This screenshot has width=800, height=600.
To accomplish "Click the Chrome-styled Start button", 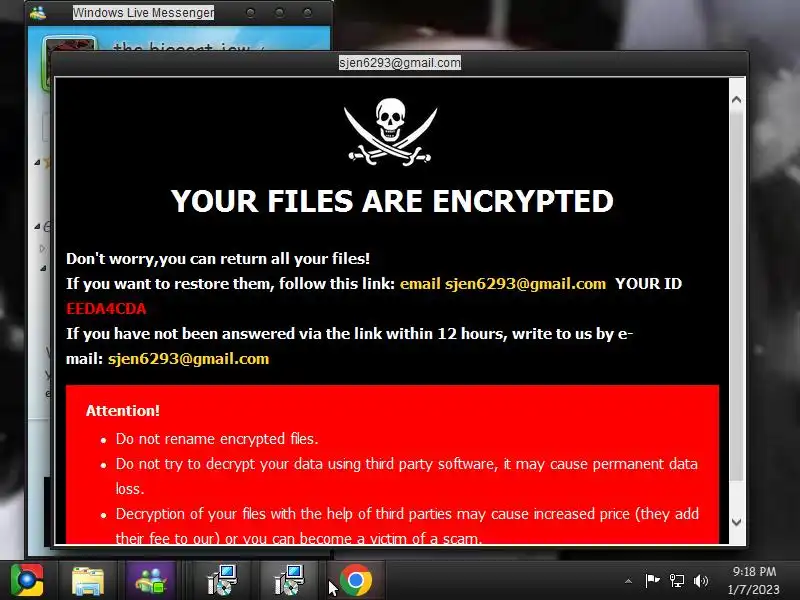I will (27, 580).
